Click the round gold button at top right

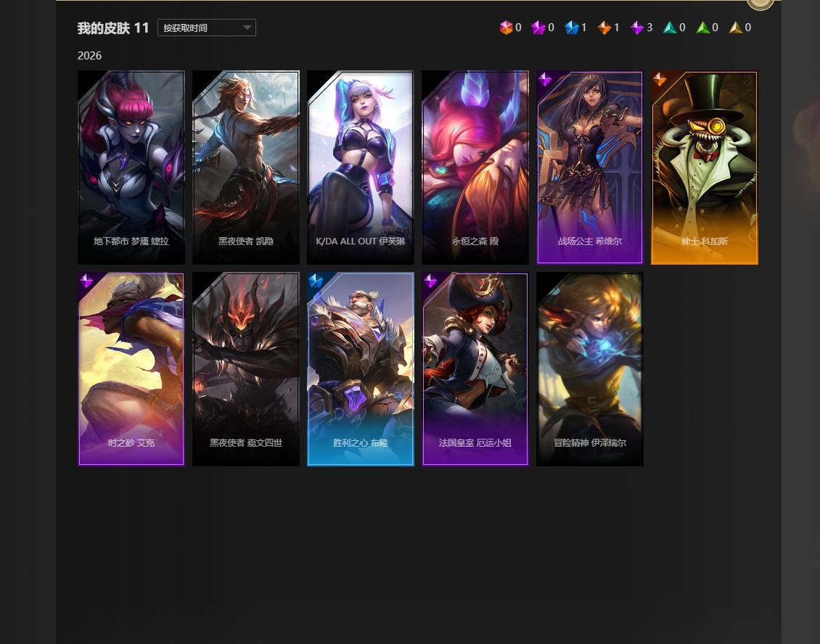coord(760,3)
